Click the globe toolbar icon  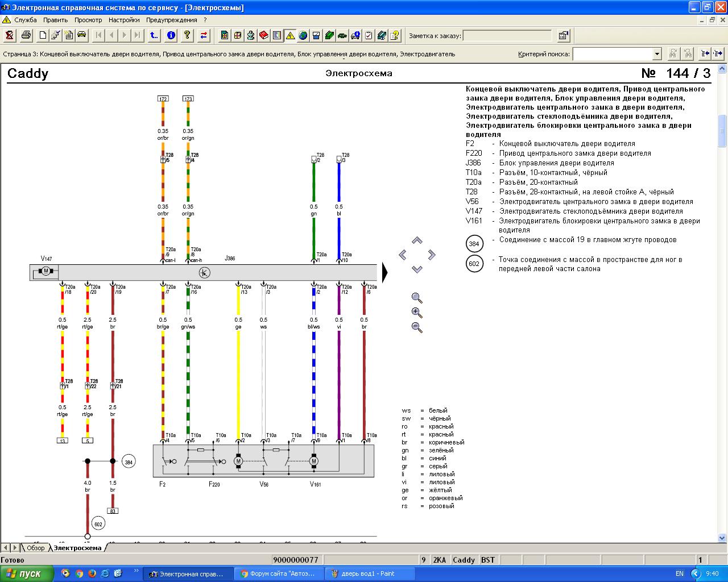click(x=303, y=35)
